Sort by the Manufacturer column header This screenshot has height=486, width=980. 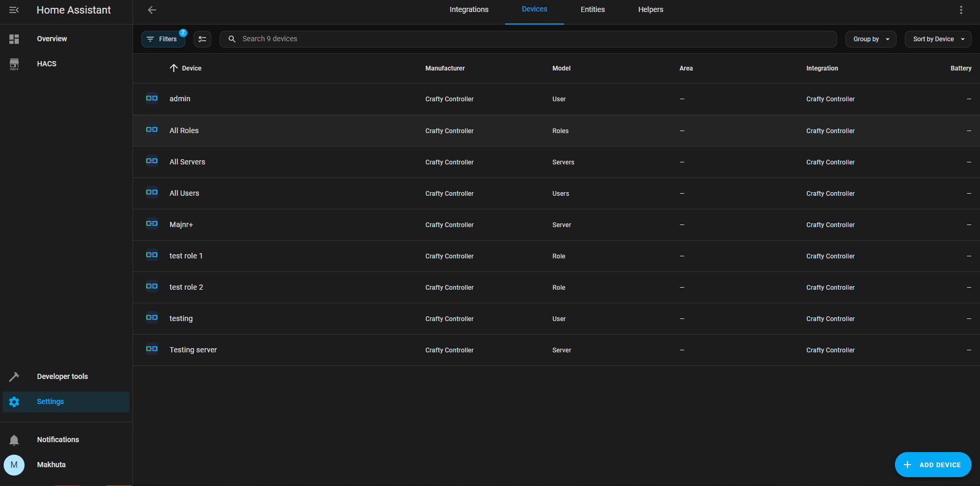[445, 68]
